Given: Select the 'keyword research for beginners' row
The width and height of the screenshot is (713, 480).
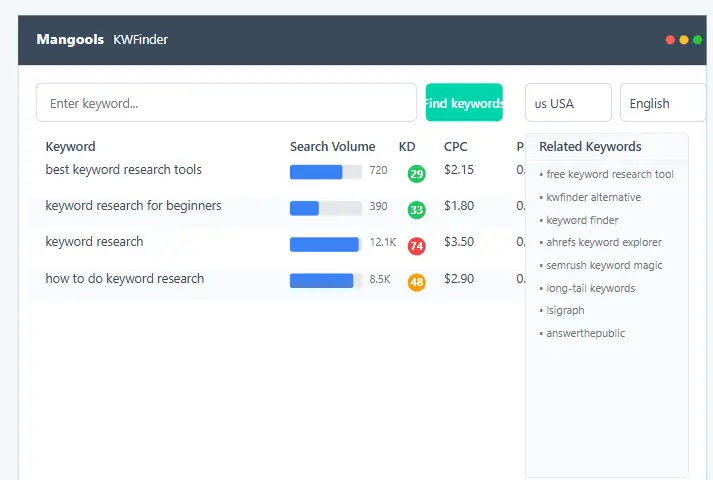Looking at the screenshot, I should pyautogui.click(x=277, y=210).
